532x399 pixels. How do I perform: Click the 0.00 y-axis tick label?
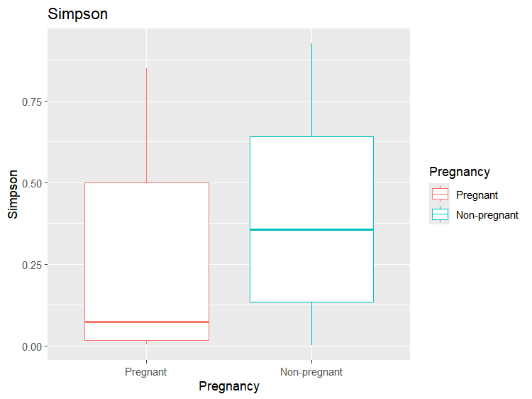pos(32,346)
